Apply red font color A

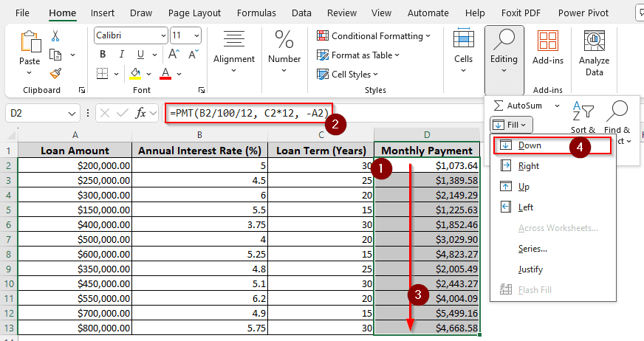(x=165, y=74)
